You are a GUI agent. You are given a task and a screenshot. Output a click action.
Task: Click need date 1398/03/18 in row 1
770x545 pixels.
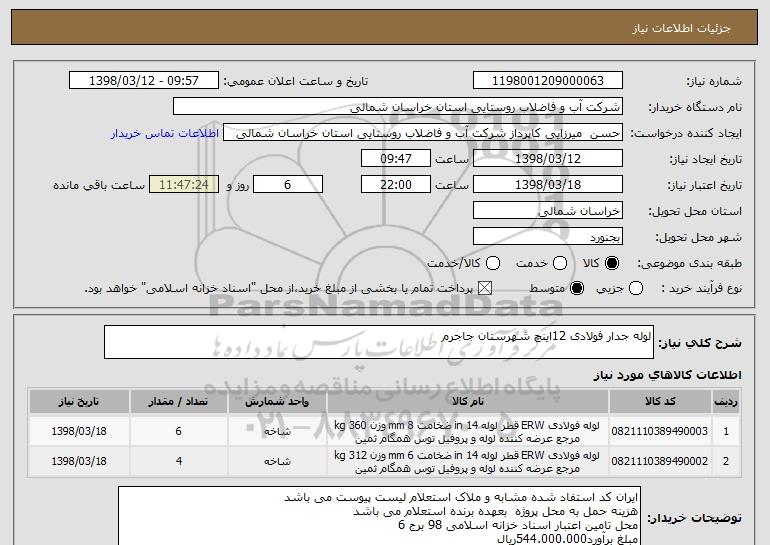pyautogui.click(x=79, y=431)
